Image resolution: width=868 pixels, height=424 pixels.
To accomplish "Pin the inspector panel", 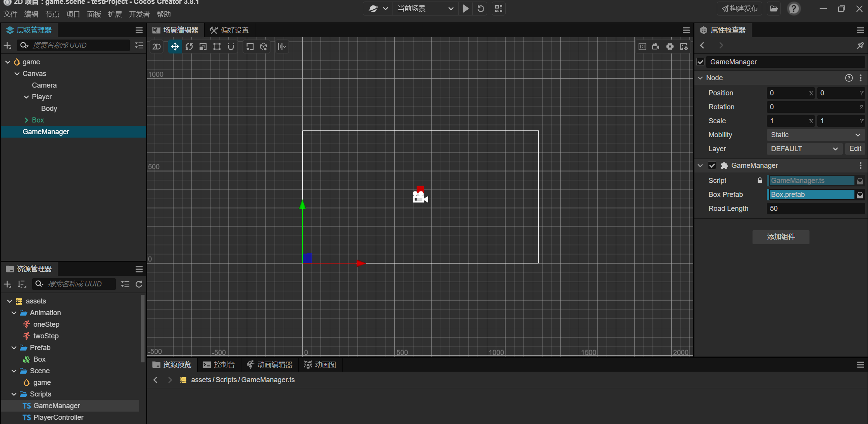I will click(860, 46).
